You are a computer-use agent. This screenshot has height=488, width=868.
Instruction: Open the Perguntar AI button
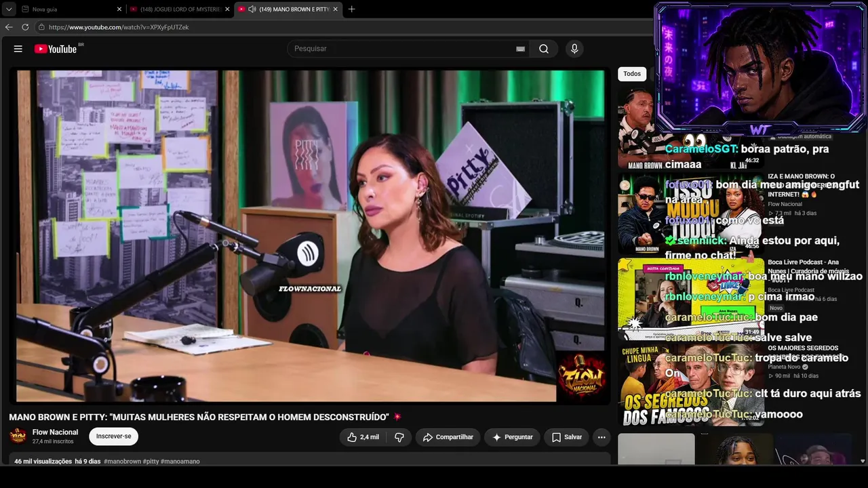512,437
